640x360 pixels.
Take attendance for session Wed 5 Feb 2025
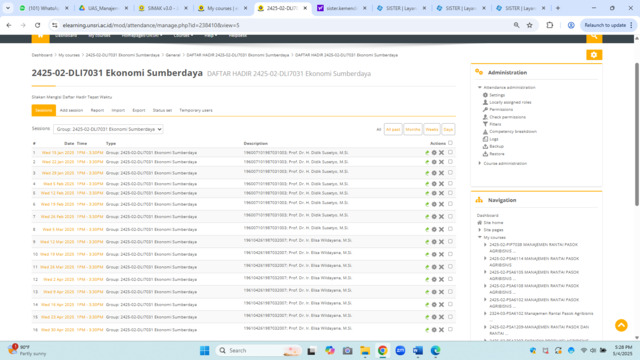point(427,184)
